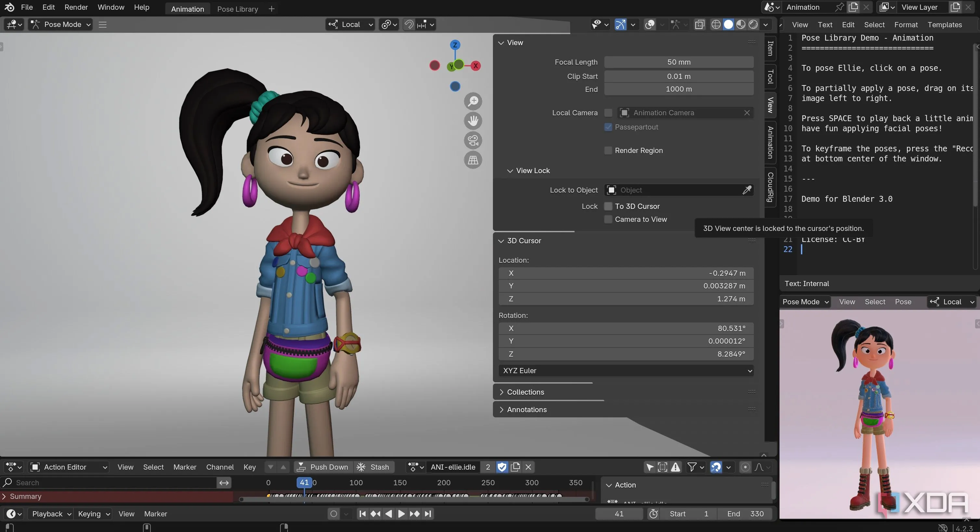
Task: Open the Keying popover
Action: tap(93, 514)
